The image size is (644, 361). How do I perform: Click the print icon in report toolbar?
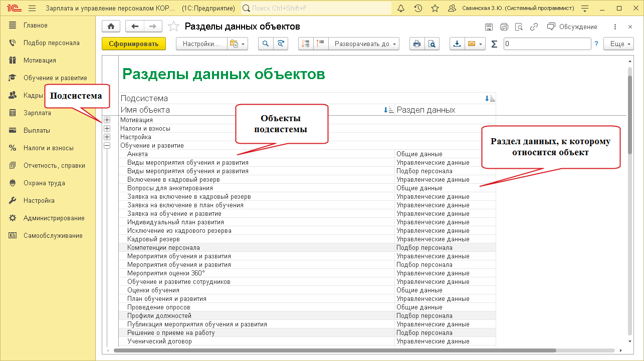click(416, 44)
